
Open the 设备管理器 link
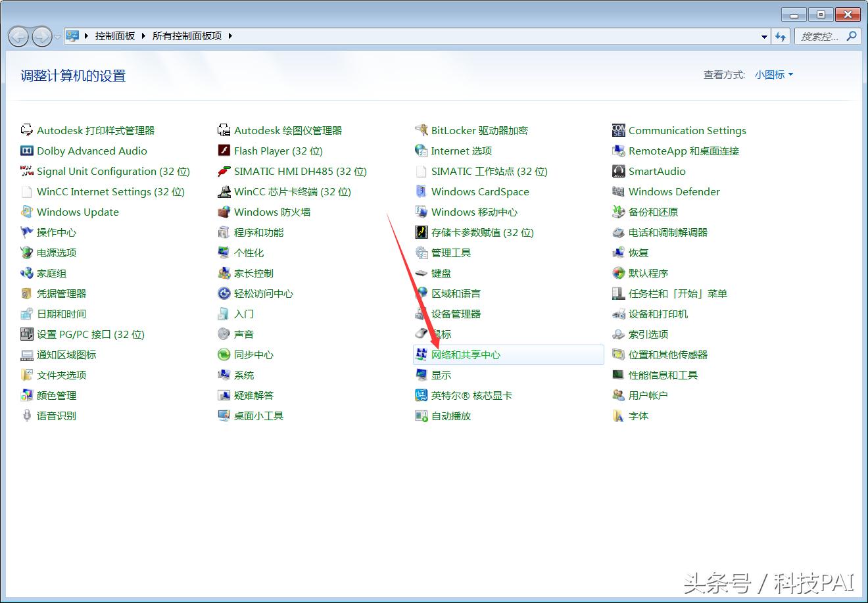point(456,314)
